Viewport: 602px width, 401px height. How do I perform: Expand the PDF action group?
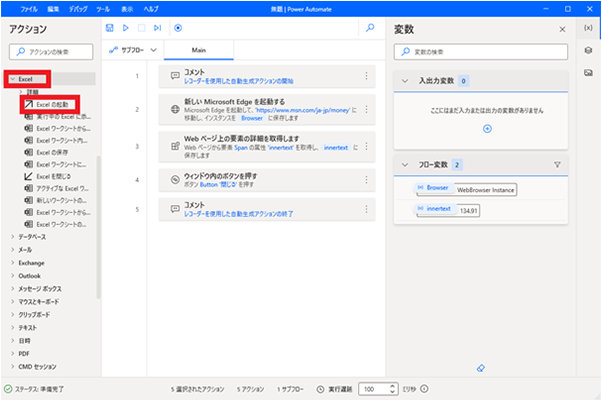[x=13, y=353]
